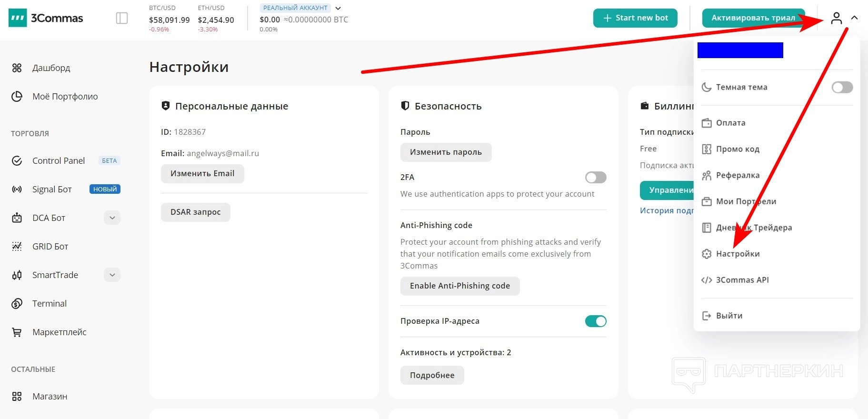Turn on the 2FA toggle
Screen dimensions: 868x419
[595, 178]
